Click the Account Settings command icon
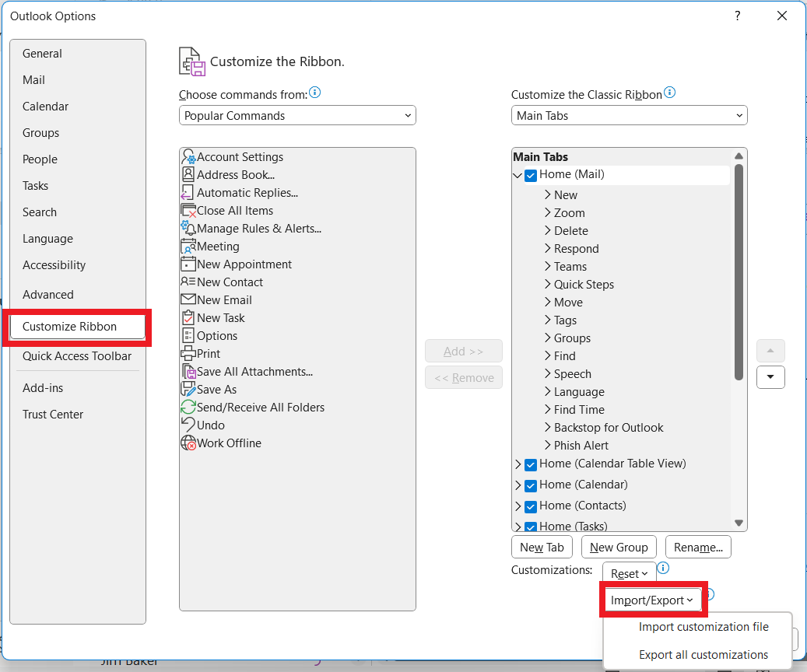Image resolution: width=807 pixels, height=672 pixels. (x=188, y=157)
